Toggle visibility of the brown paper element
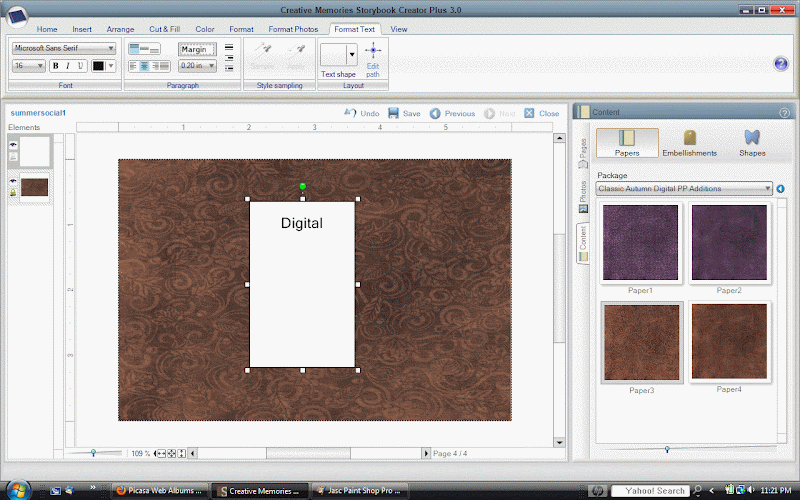Image resolution: width=800 pixels, height=500 pixels. click(14, 181)
